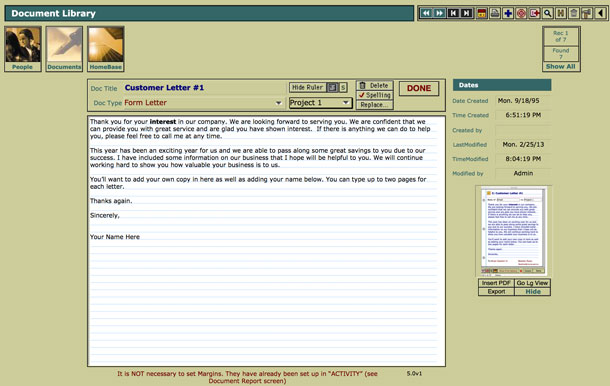Click the Show All button
The height and width of the screenshot is (386, 610).
click(x=561, y=67)
